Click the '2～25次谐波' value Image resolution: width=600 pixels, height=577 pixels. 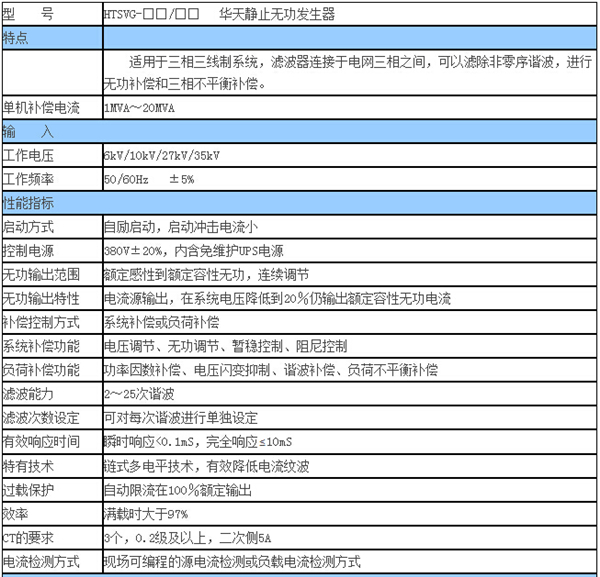coord(139,394)
